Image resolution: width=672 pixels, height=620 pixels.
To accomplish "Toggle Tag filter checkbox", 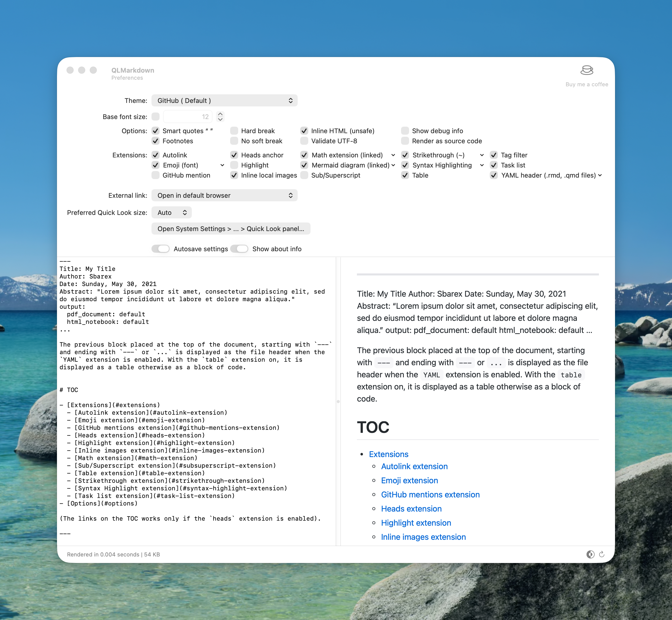I will 494,155.
